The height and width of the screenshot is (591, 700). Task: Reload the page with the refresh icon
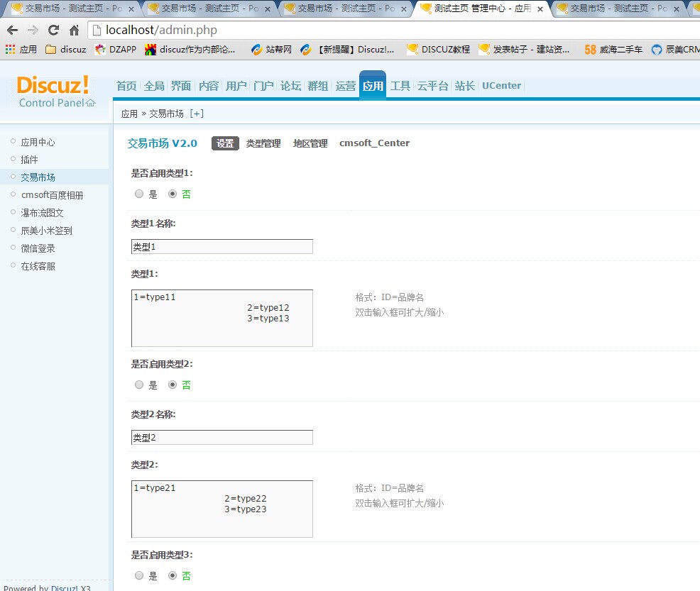[53, 30]
